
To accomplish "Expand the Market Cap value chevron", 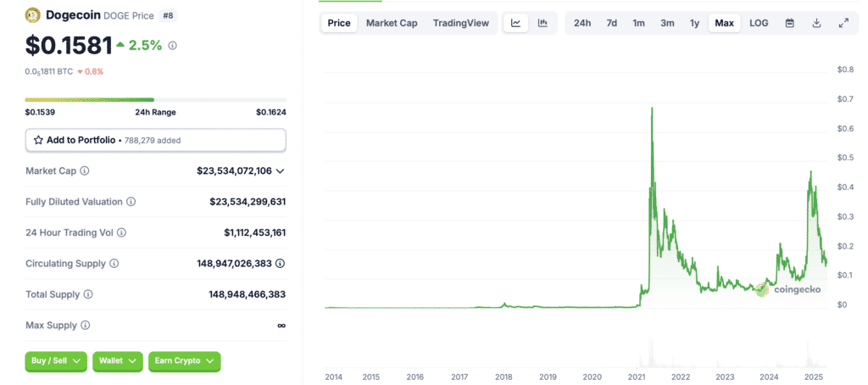I will click(x=280, y=171).
